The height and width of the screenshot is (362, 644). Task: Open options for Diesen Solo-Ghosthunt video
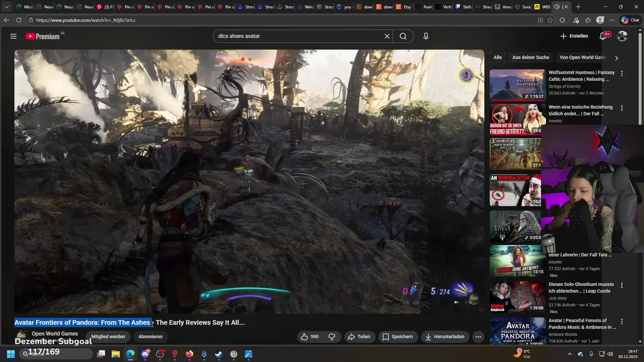[622, 285]
